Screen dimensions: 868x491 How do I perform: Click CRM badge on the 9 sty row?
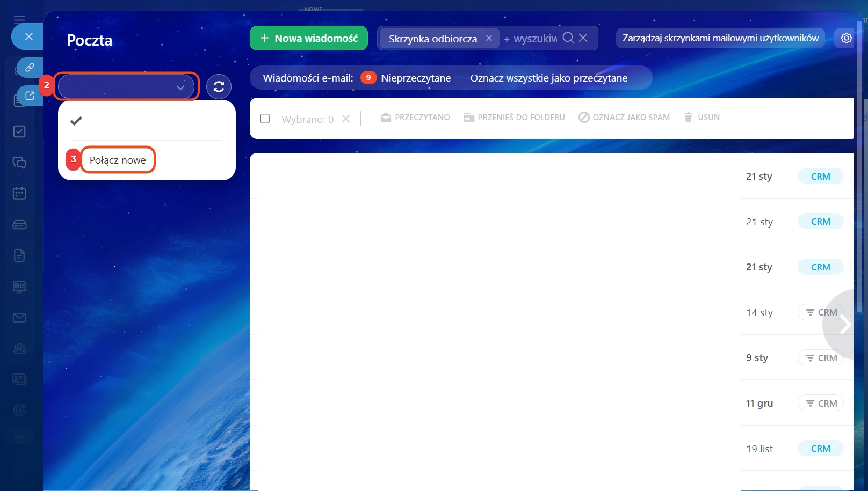[x=821, y=358]
